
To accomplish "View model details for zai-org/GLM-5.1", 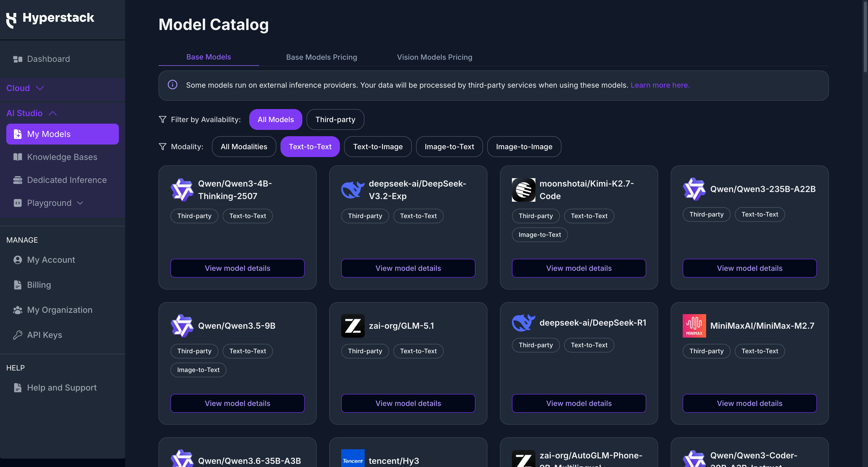I will (x=408, y=403).
